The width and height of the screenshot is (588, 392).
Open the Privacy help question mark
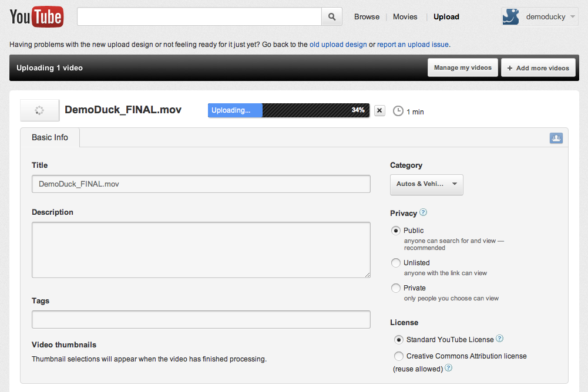(x=423, y=212)
